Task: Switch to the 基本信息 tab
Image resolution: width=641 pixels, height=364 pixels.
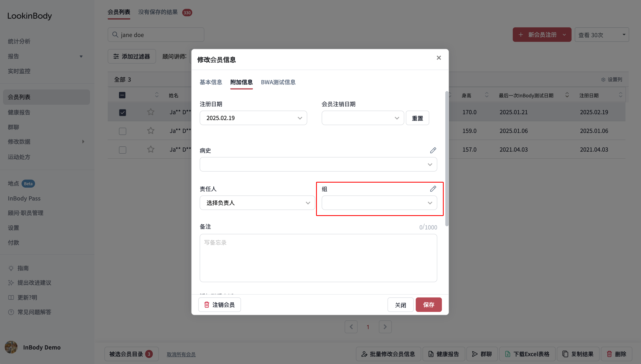Action: (211, 82)
